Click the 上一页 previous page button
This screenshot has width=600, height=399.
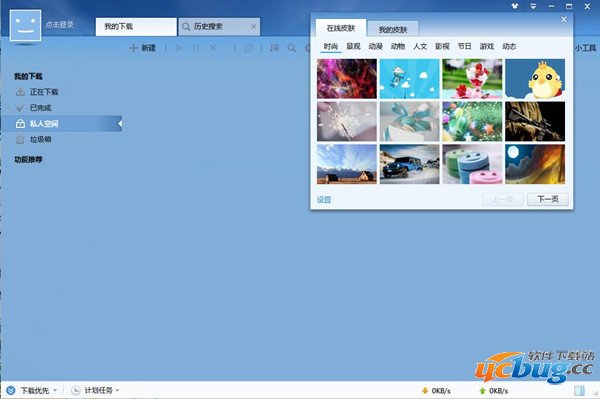click(x=502, y=199)
